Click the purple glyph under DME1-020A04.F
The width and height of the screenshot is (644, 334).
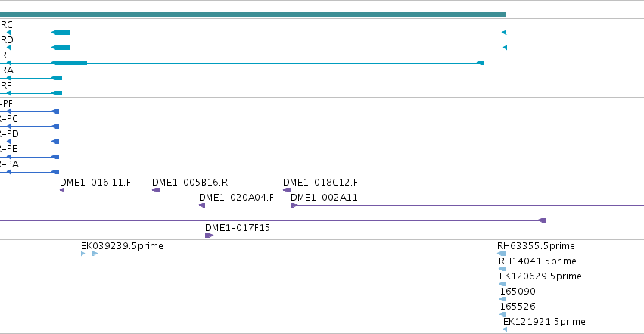pos(202,205)
